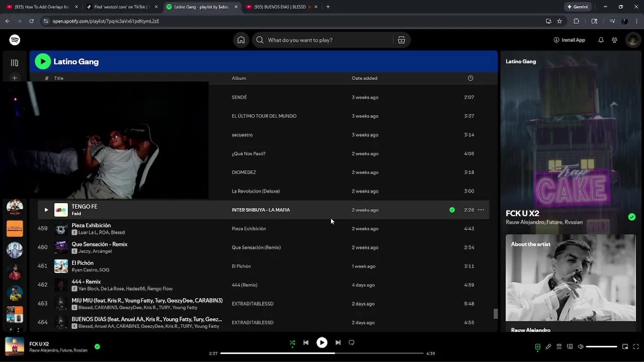Sort by the Album column header

click(x=238, y=78)
